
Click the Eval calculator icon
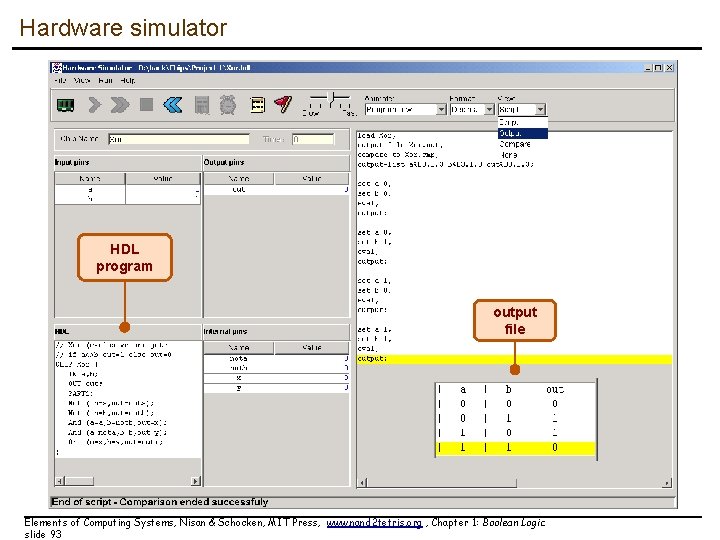tap(202, 105)
